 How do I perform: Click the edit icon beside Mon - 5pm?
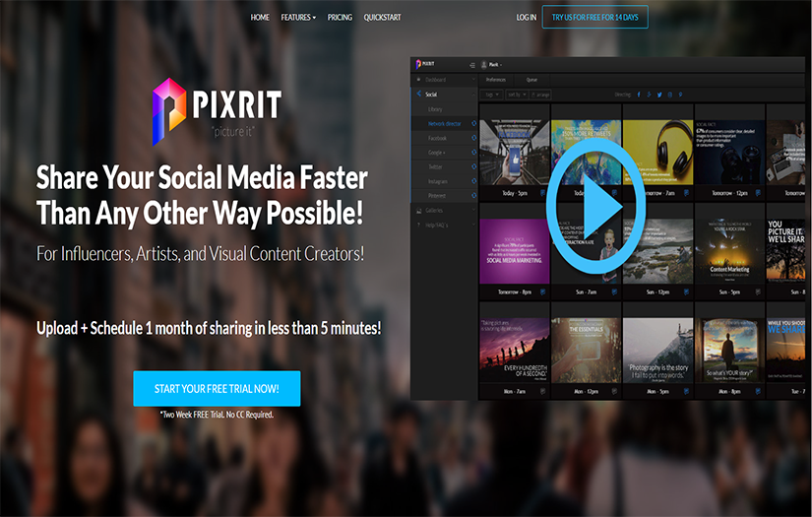pos(686,391)
